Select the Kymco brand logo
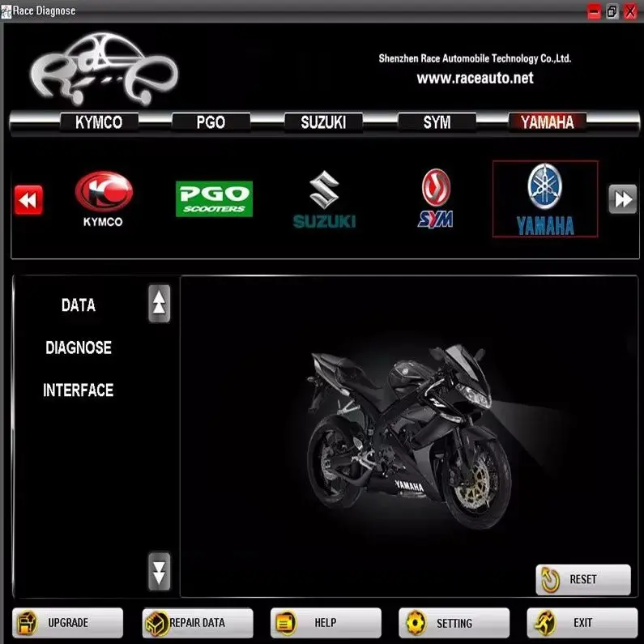 pos(104,198)
